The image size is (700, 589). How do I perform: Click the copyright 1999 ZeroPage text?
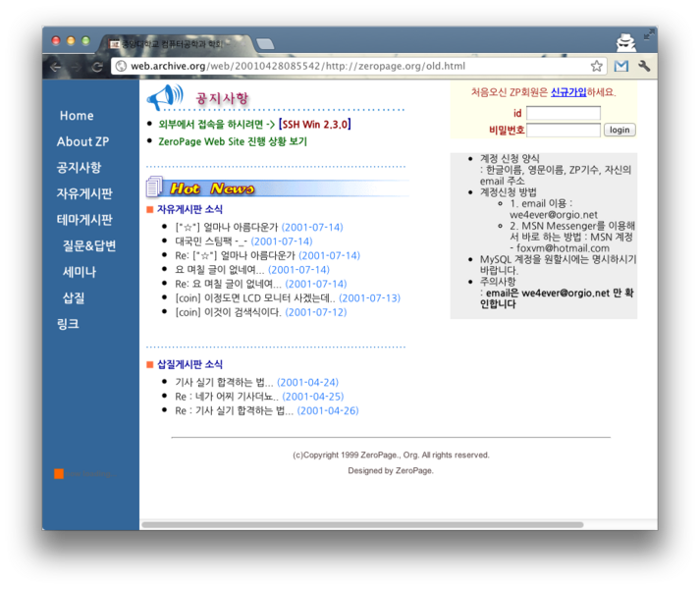click(391, 455)
